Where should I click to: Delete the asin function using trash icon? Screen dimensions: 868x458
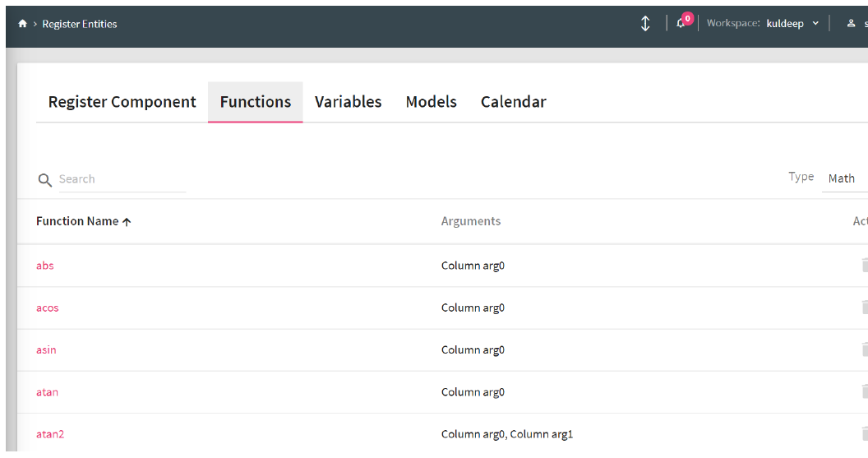point(863,349)
